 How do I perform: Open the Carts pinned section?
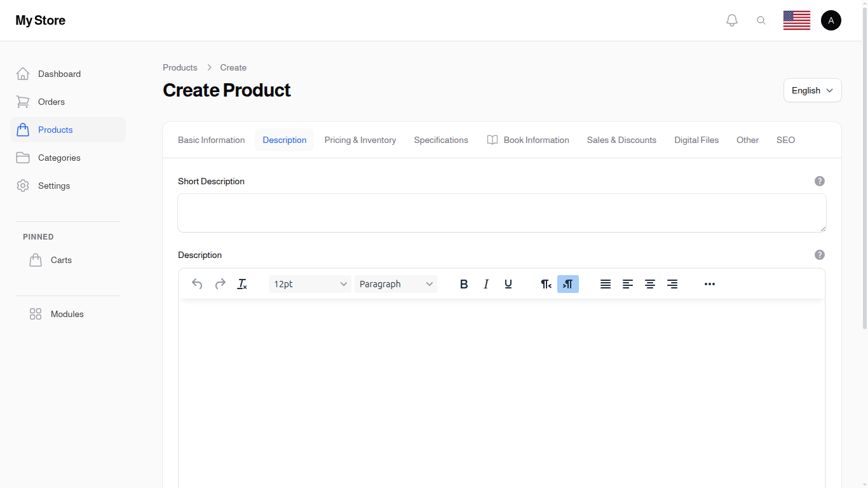(x=61, y=260)
